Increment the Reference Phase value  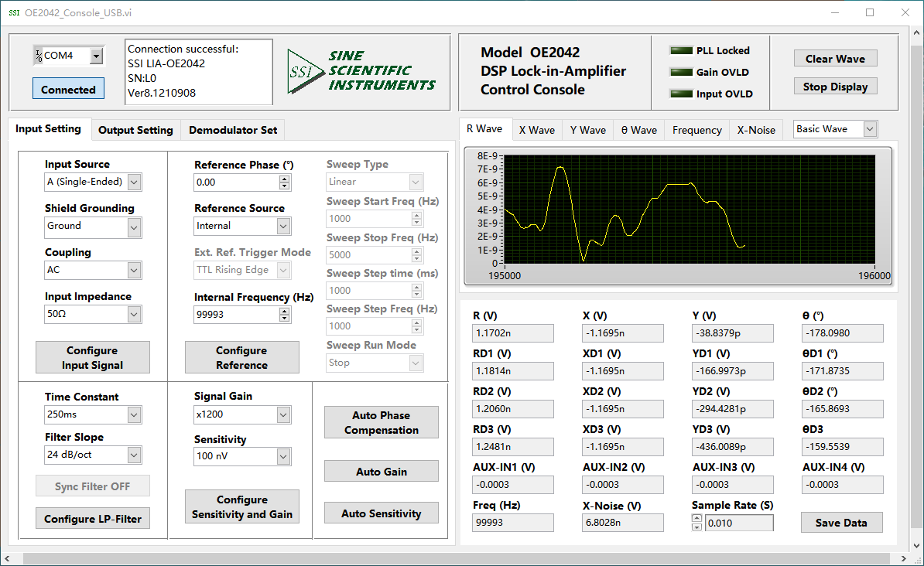pos(284,179)
